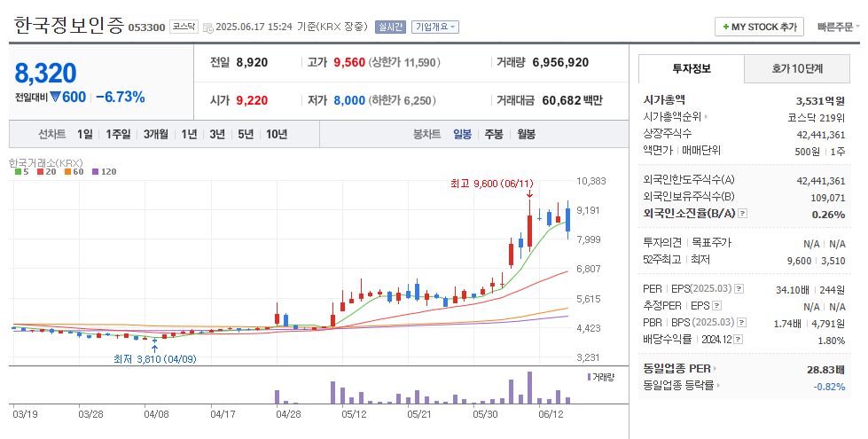Viewport: 868px width, 439px height.
Task: Click the 상장주식수 value 42,441,361
Action: 821,135
